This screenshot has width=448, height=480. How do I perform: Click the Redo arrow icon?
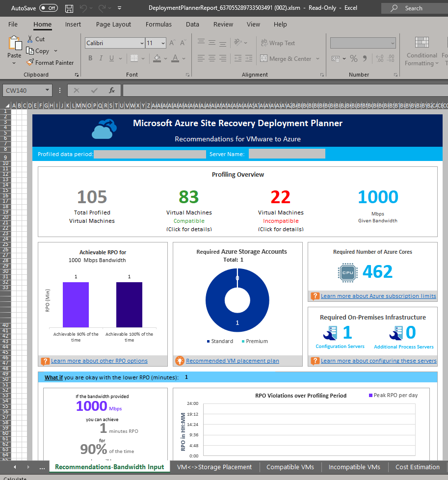tap(102, 8)
